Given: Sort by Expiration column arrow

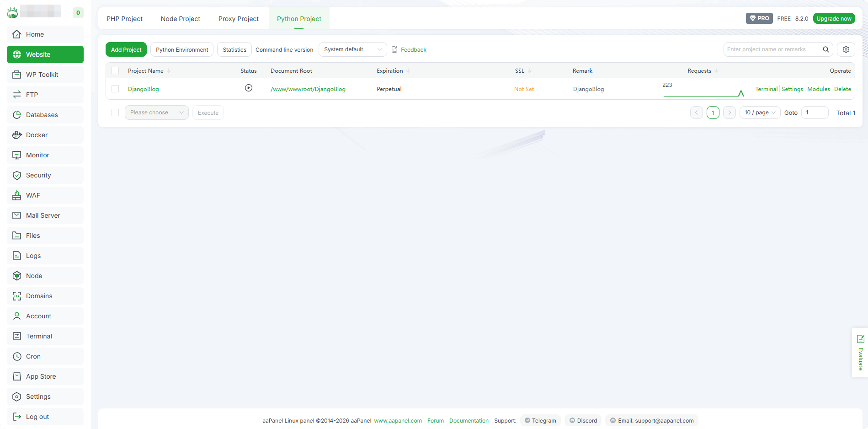Looking at the screenshot, I should click(x=408, y=71).
